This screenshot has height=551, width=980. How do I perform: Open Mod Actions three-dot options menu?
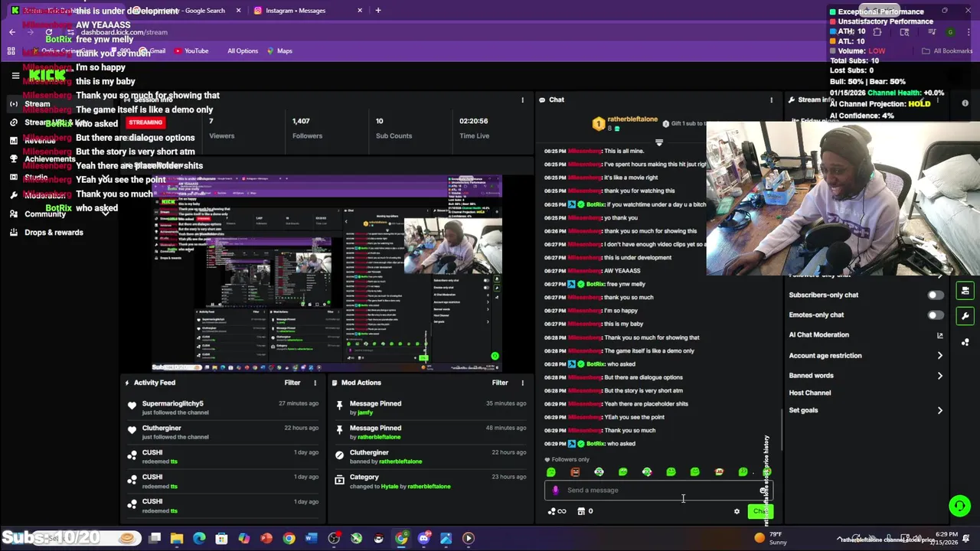(x=523, y=383)
